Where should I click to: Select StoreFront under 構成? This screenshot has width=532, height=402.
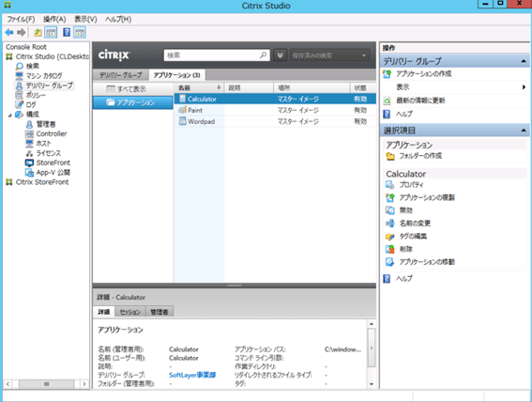53,162
